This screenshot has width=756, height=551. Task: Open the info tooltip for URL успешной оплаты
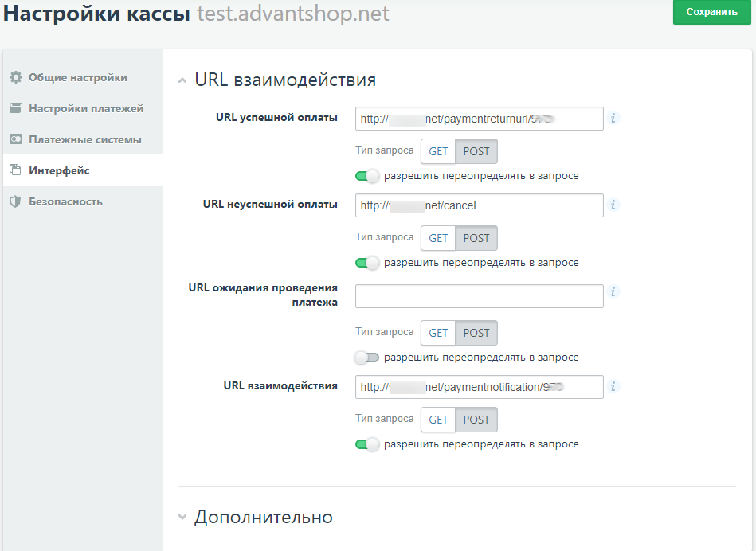point(613,117)
